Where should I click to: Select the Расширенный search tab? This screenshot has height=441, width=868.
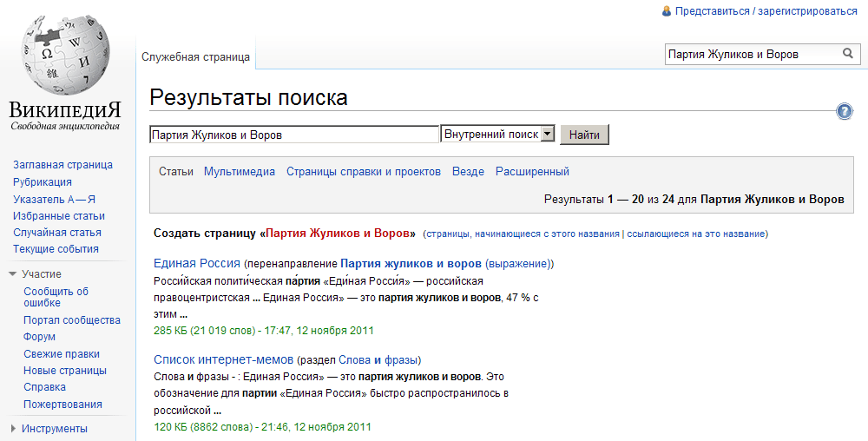pos(532,172)
